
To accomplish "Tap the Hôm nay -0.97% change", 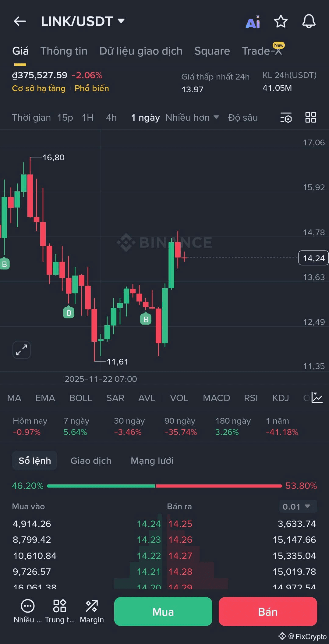I will 30,426.
